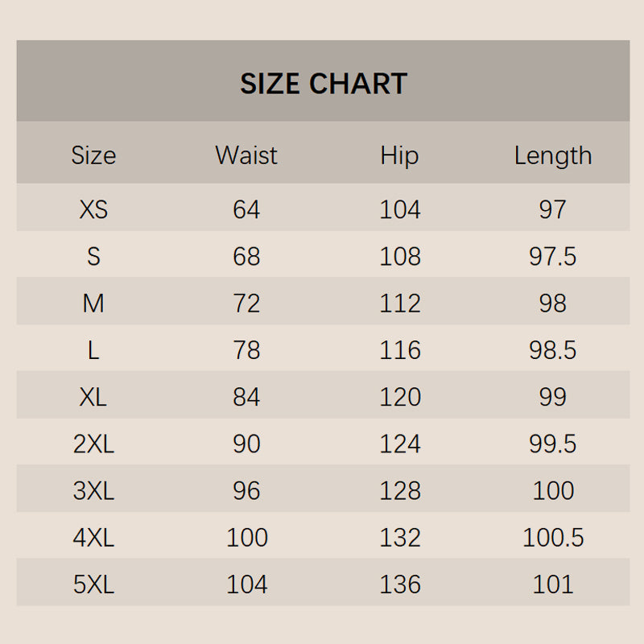Viewport: 644px width, 644px height.
Task: Select hip value 120 in XL row
Action: point(400,397)
